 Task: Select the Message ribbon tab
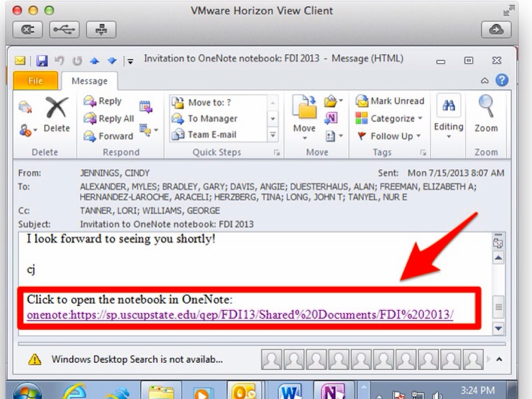tap(89, 81)
